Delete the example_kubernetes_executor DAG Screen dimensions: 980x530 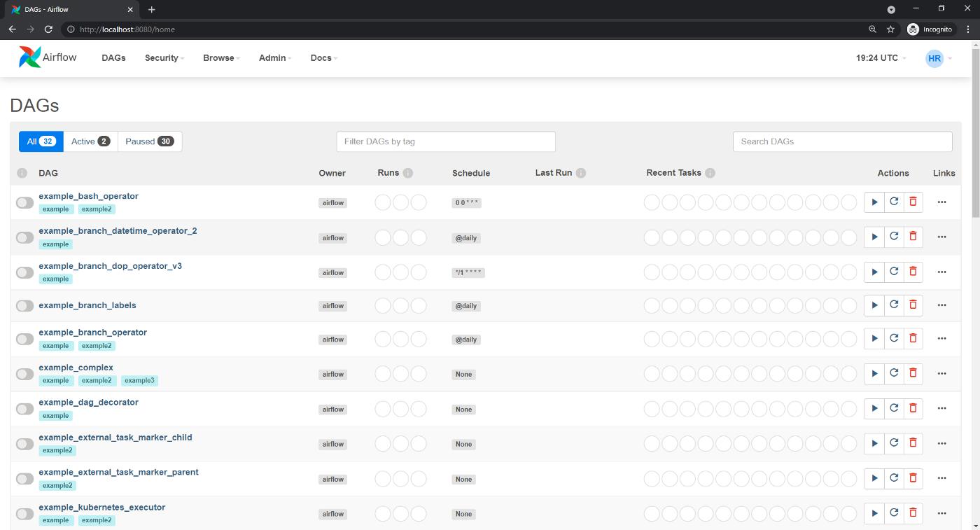[913, 513]
